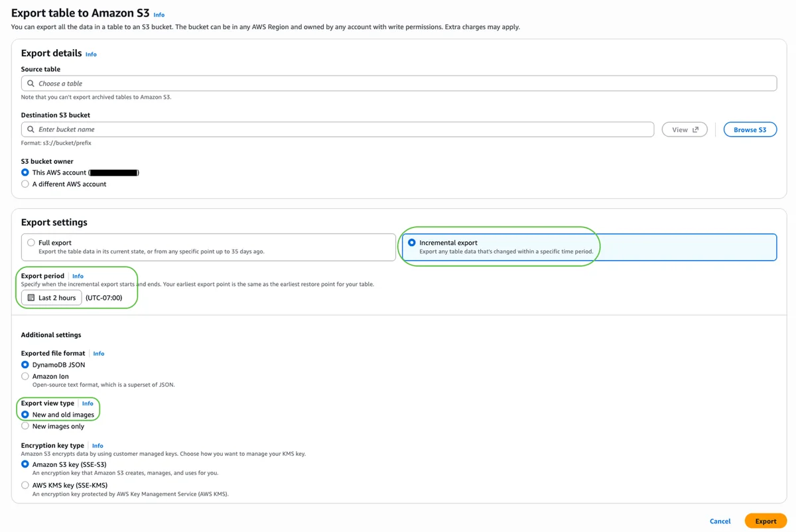796x532 pixels.
Task: Select the Full export option
Action: 31,243
